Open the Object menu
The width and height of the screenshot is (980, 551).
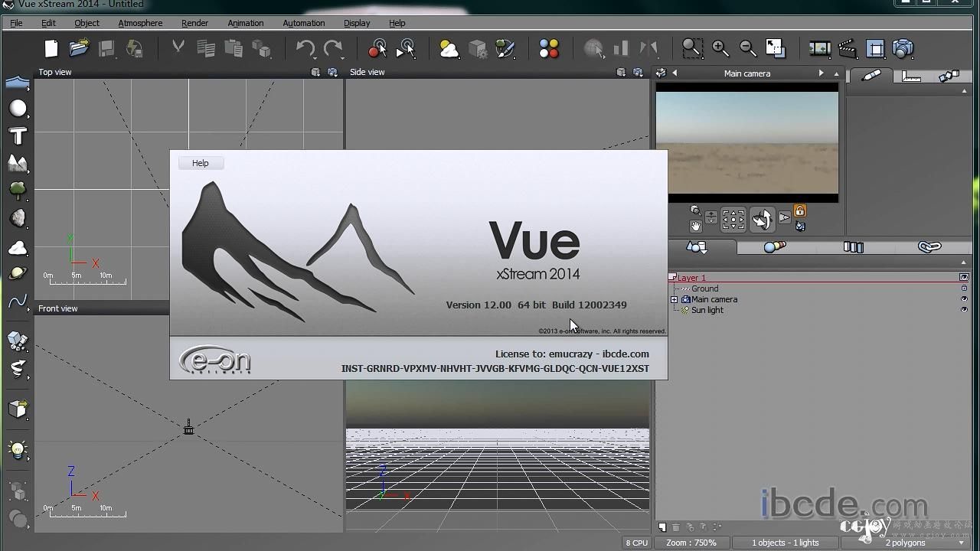click(x=87, y=23)
